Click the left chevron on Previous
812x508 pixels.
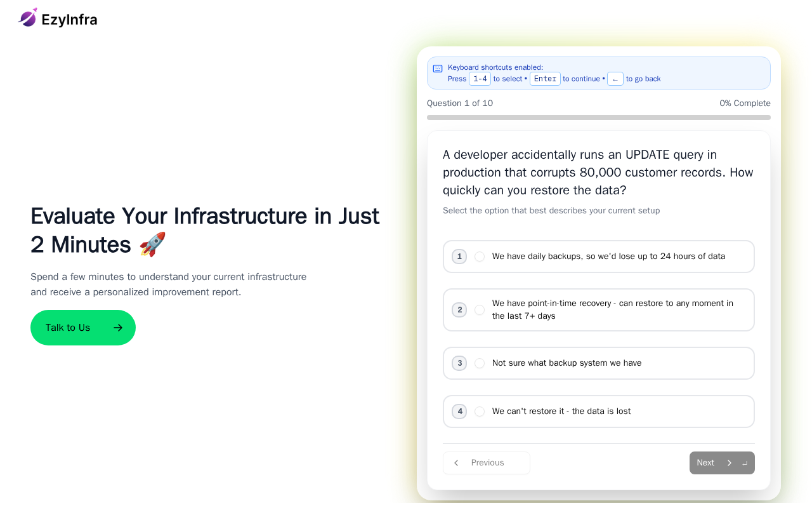point(456,463)
